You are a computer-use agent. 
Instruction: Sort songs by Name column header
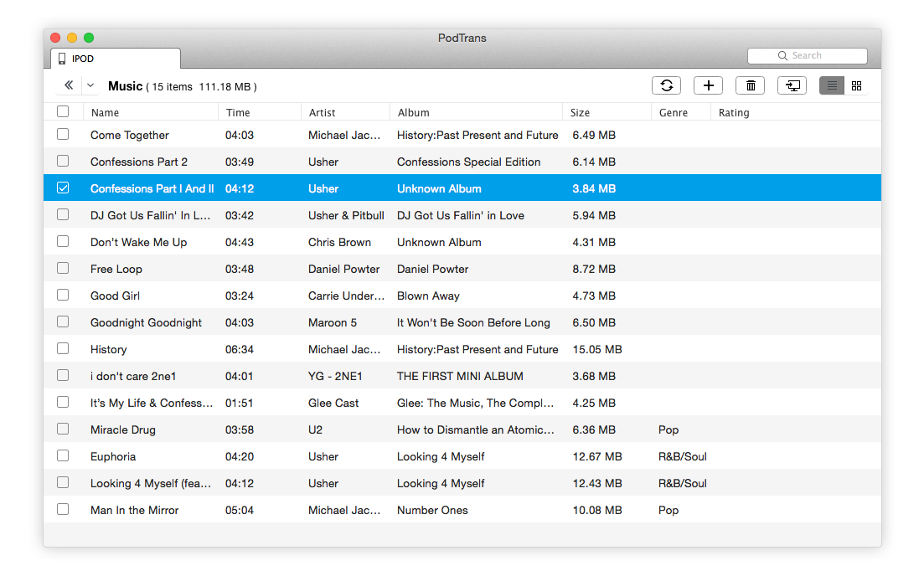(106, 112)
